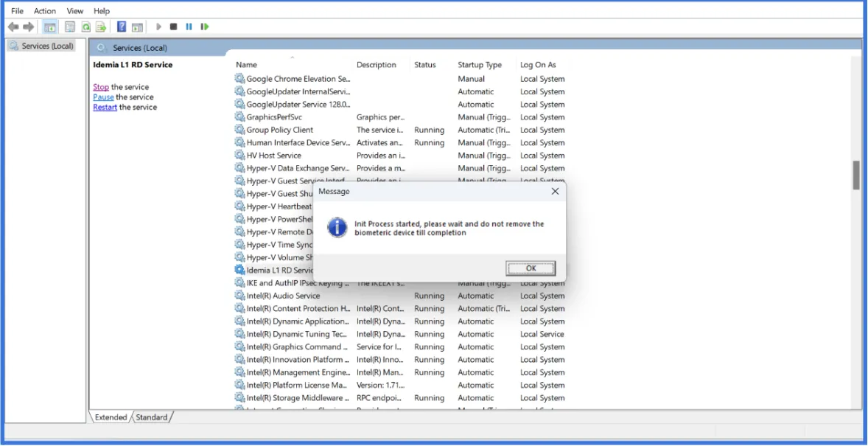This screenshot has height=446, width=868.
Task: Click gear icon of Intel(R) Audio Service
Action: pyautogui.click(x=239, y=296)
